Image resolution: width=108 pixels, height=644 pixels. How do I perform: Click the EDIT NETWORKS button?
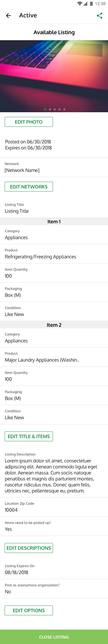(29, 187)
